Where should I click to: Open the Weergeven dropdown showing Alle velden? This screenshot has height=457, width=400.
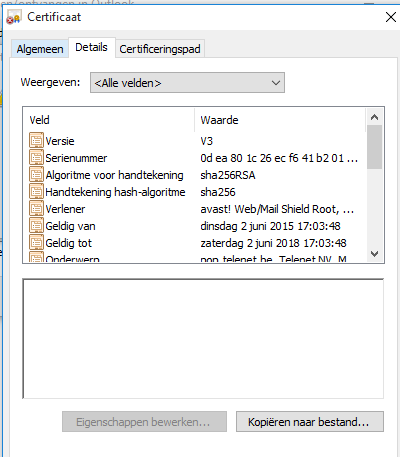tap(187, 83)
